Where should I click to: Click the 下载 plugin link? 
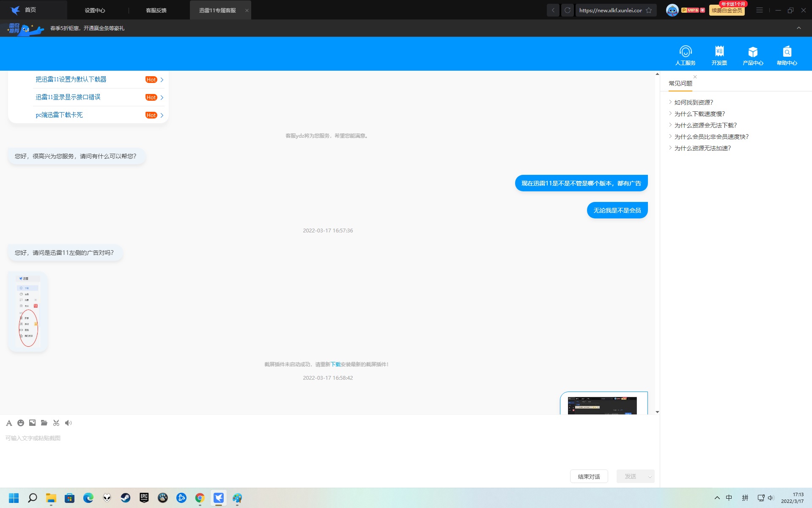[335, 364]
